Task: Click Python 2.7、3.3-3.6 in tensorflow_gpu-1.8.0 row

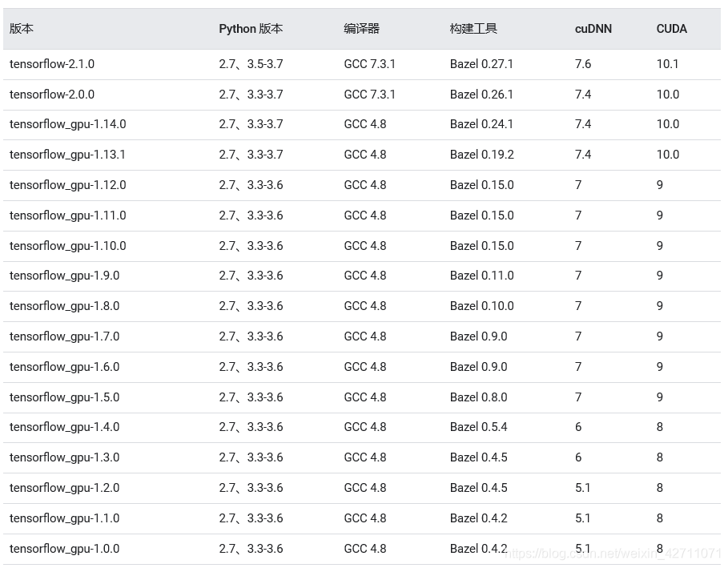Action: coord(251,306)
